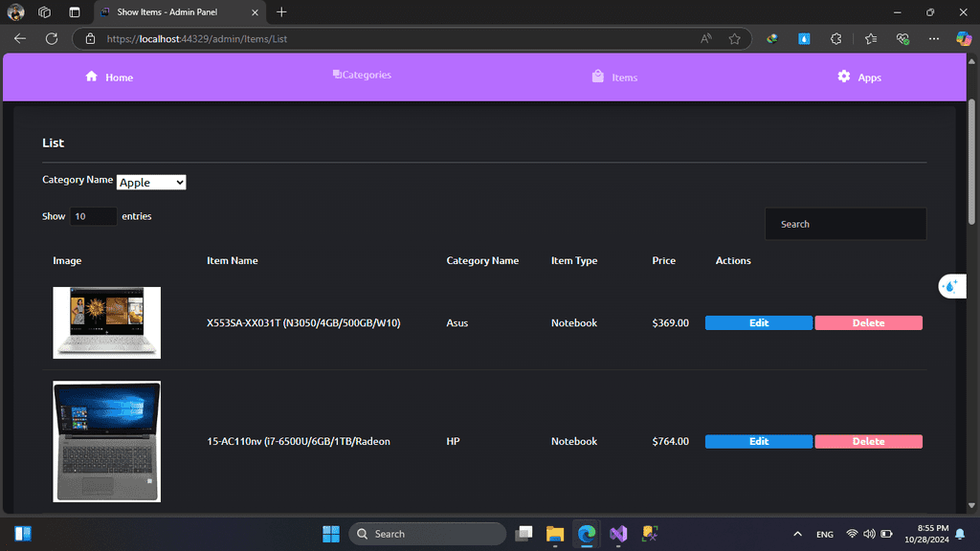Click the Apps gear icon in navbar
This screenshot has height=551, width=980.
pyautogui.click(x=844, y=77)
